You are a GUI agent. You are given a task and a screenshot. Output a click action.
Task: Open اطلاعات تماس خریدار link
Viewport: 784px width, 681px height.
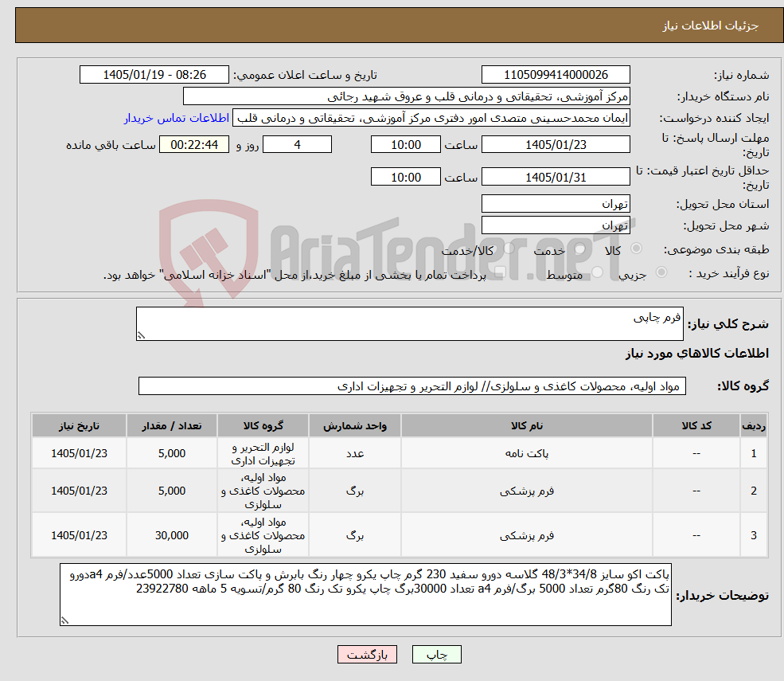pos(177,118)
